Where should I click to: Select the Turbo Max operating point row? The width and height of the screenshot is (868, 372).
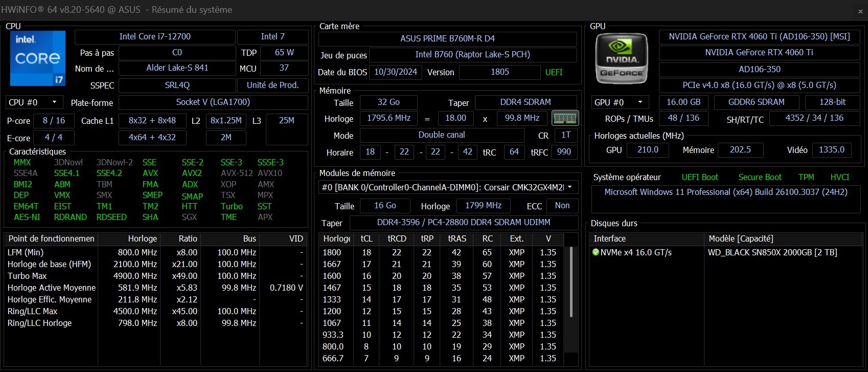point(155,276)
